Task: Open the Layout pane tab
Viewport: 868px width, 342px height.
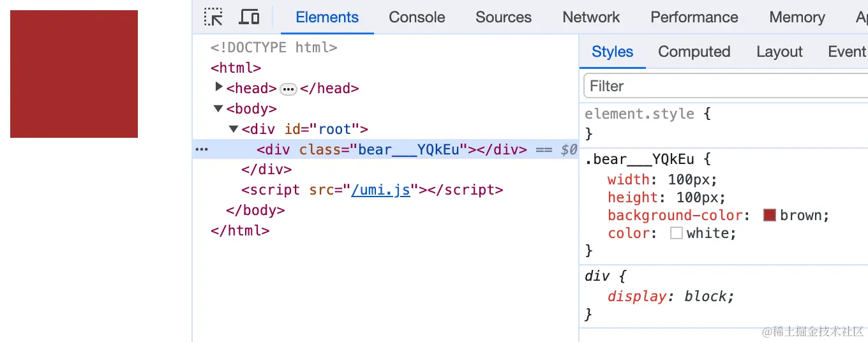Action: click(779, 52)
